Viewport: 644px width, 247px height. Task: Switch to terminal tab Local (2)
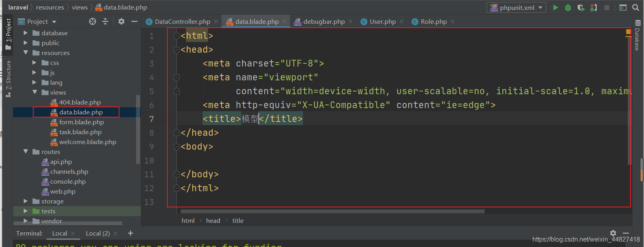point(98,234)
